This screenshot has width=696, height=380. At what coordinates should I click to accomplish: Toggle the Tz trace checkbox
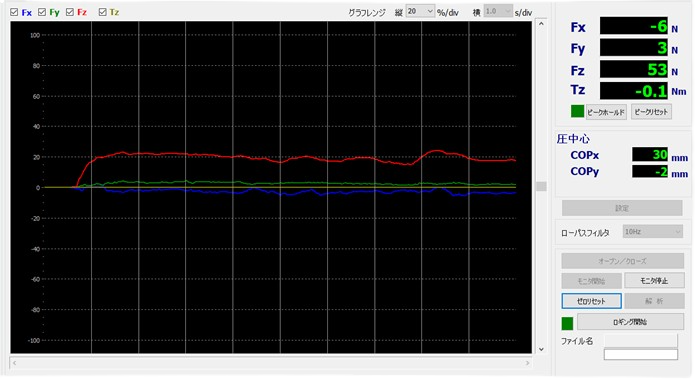coord(103,12)
